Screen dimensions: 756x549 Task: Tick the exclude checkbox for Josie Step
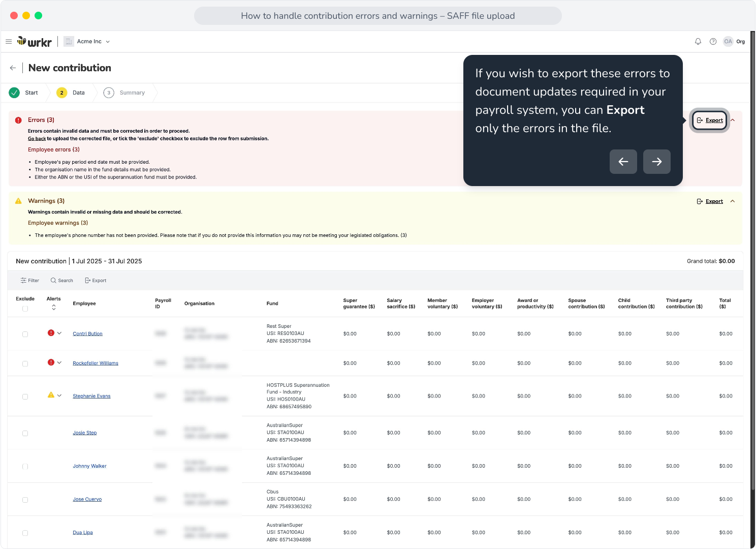click(x=25, y=433)
